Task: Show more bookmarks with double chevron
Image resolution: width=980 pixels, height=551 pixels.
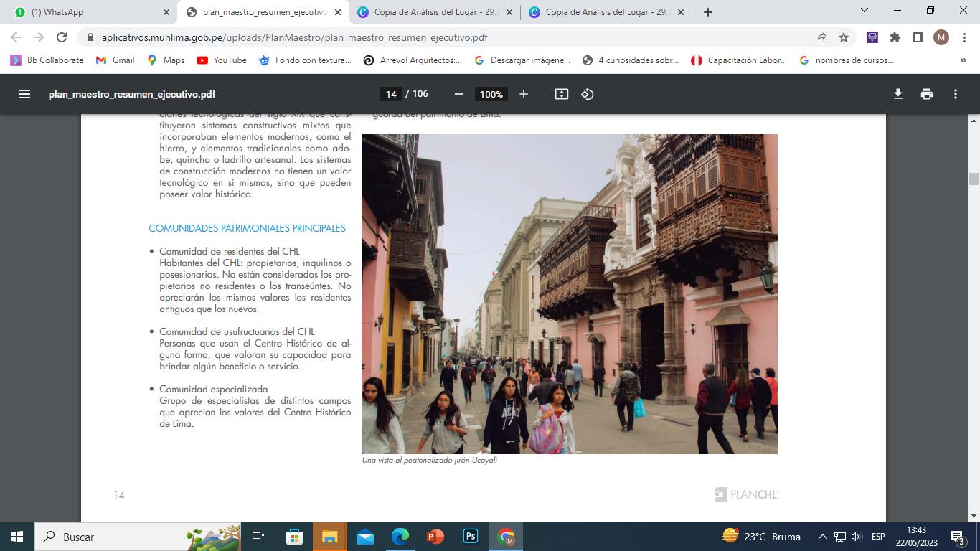Action: coord(963,60)
